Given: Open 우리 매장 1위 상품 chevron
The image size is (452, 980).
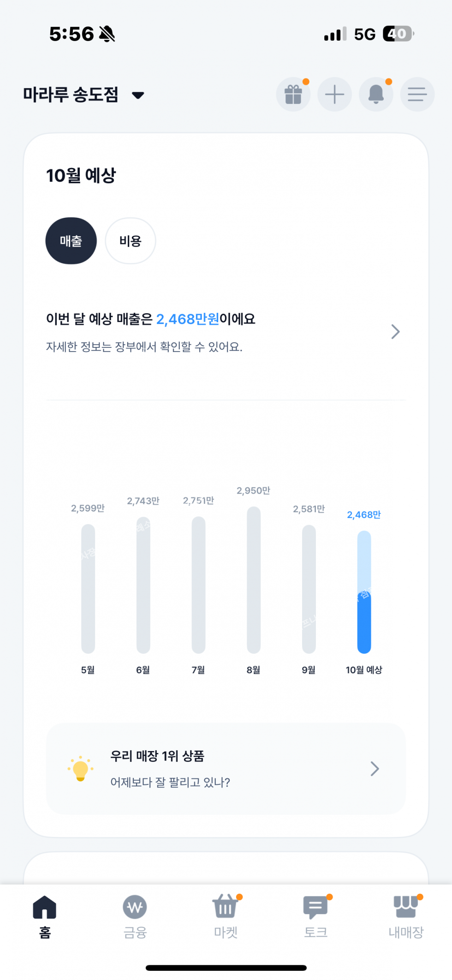Looking at the screenshot, I should click(x=375, y=769).
